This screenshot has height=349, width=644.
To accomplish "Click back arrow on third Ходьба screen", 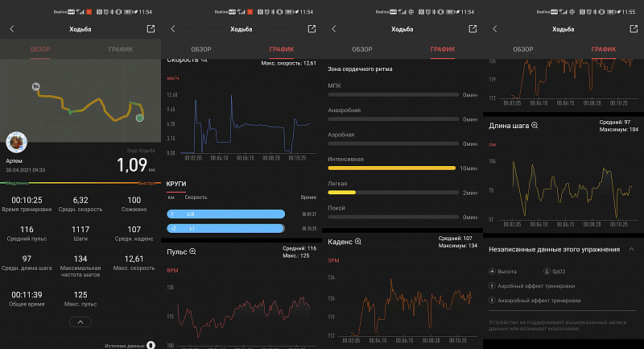I will tap(334, 29).
